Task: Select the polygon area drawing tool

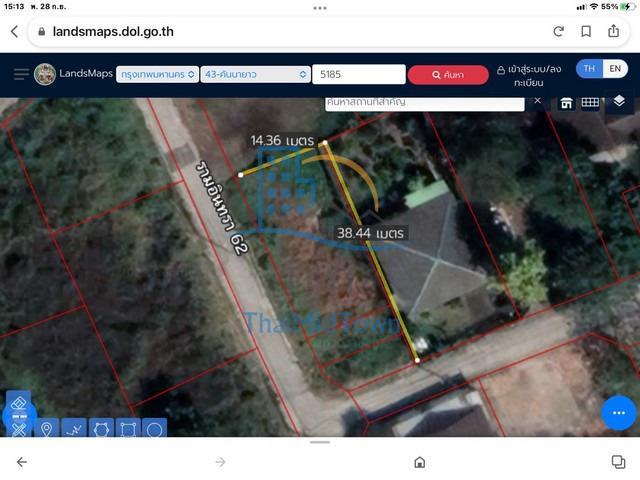Action: 100,429
